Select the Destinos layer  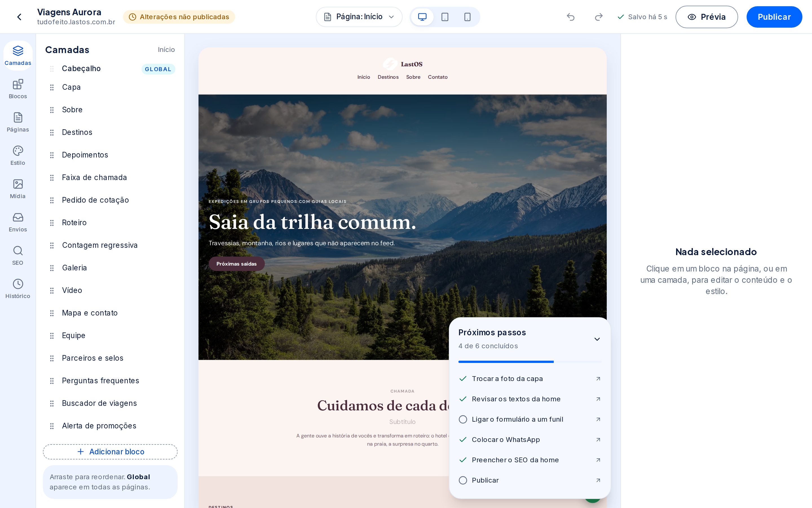coord(110,132)
